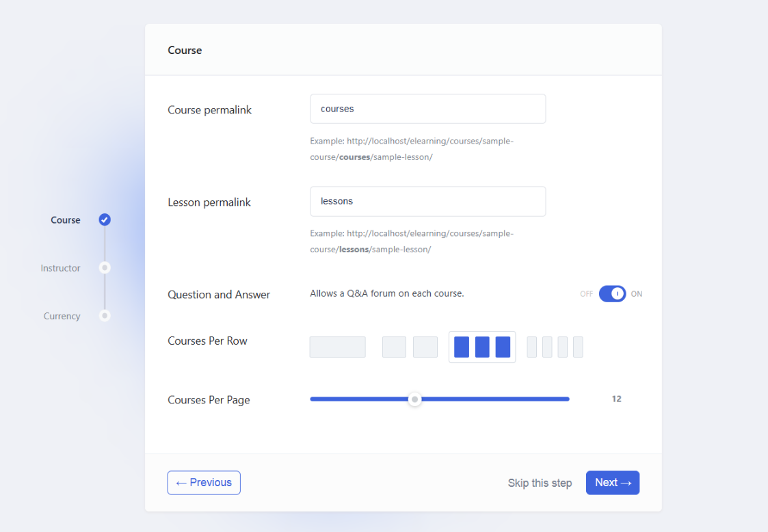Click the Currency step circle marker

pyautogui.click(x=105, y=316)
